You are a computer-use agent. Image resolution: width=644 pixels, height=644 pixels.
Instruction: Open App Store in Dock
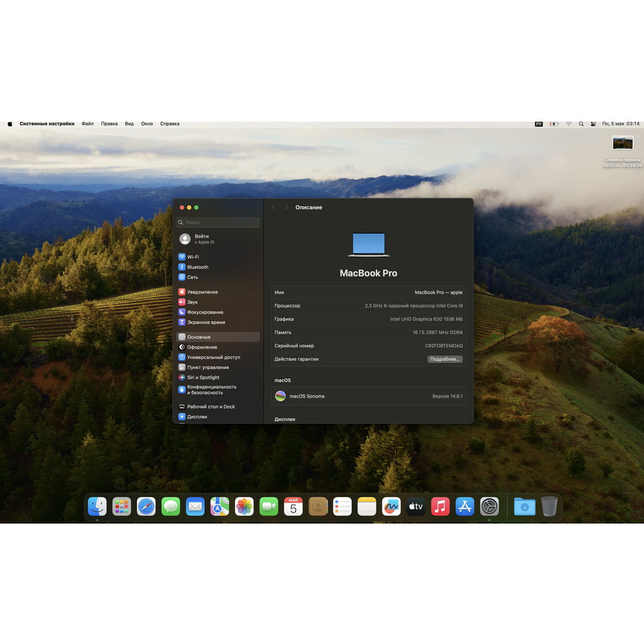click(465, 506)
